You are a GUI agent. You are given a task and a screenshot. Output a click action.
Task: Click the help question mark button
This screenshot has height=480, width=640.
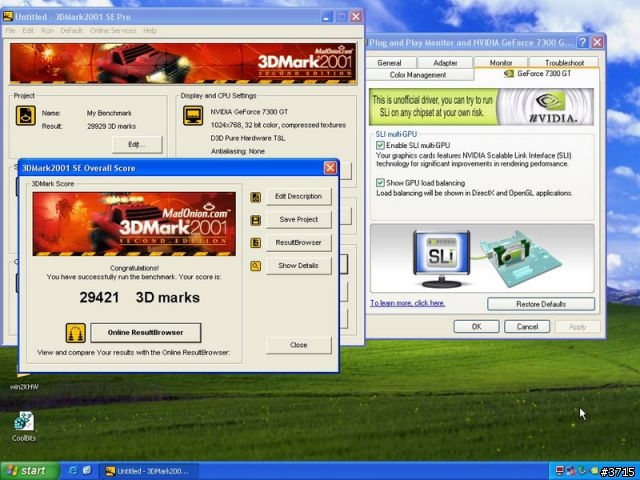pyautogui.click(x=583, y=42)
